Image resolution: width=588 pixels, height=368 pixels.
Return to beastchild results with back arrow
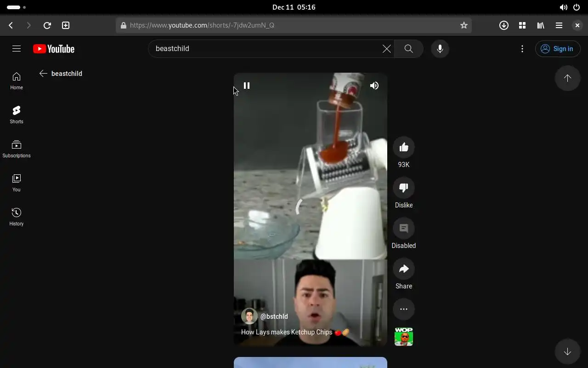click(x=43, y=74)
